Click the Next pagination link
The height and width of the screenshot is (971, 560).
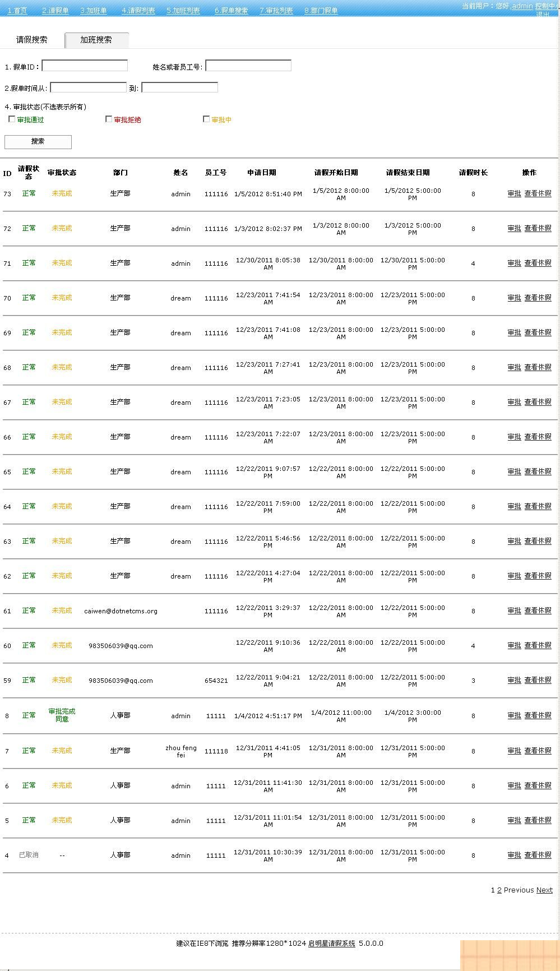click(x=544, y=890)
